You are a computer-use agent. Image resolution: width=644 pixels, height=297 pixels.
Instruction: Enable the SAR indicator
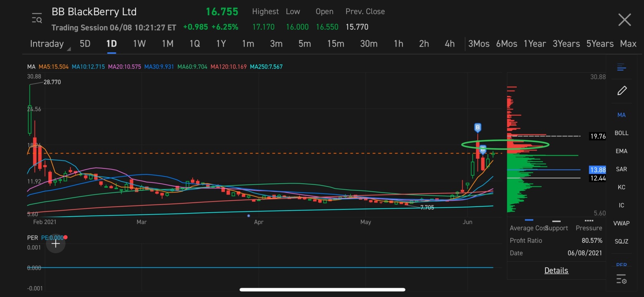coord(621,169)
